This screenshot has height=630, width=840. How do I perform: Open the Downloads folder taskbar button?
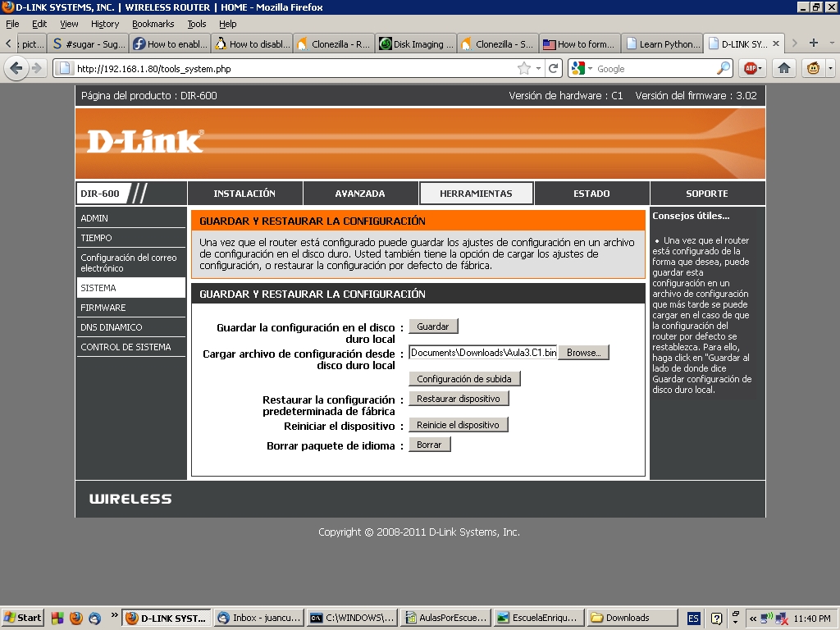click(632, 618)
